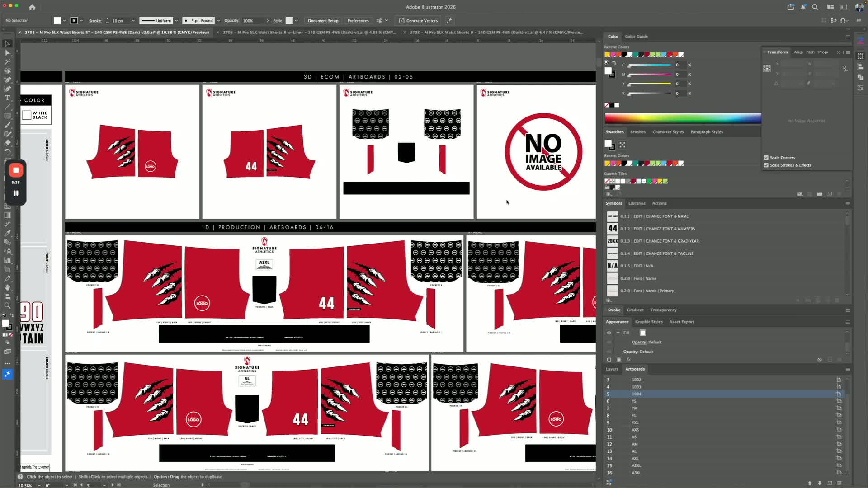The height and width of the screenshot is (488, 868).
Task: Swap fill and stroke in Color panel
Action: click(614, 63)
